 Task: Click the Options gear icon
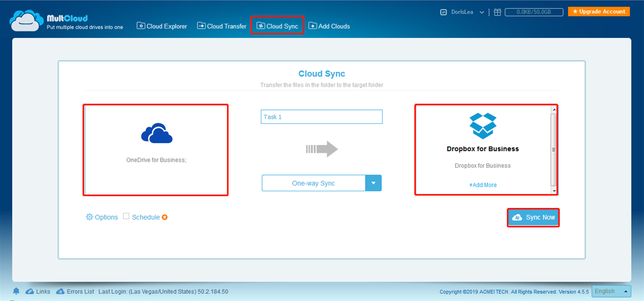(x=89, y=217)
